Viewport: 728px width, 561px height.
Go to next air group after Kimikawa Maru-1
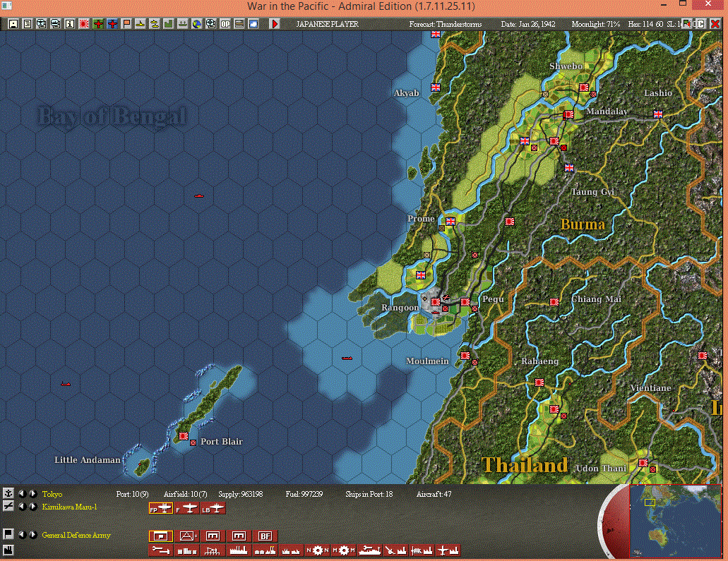point(33,506)
